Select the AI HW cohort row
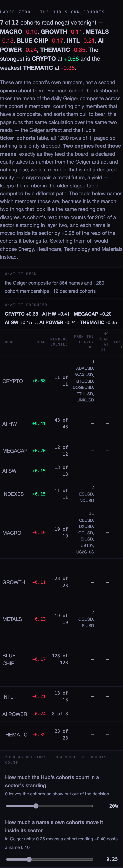Image resolution: width=123 pixels, height=868 pixels. tap(61, 424)
